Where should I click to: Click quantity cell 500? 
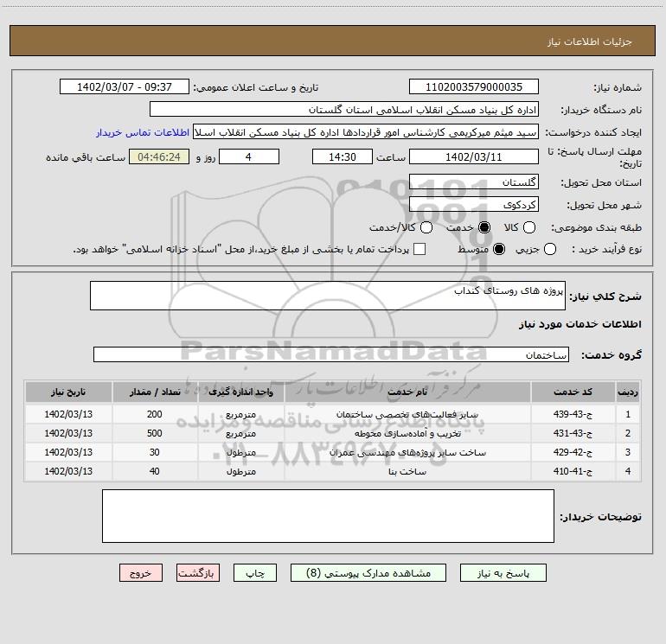pos(155,433)
